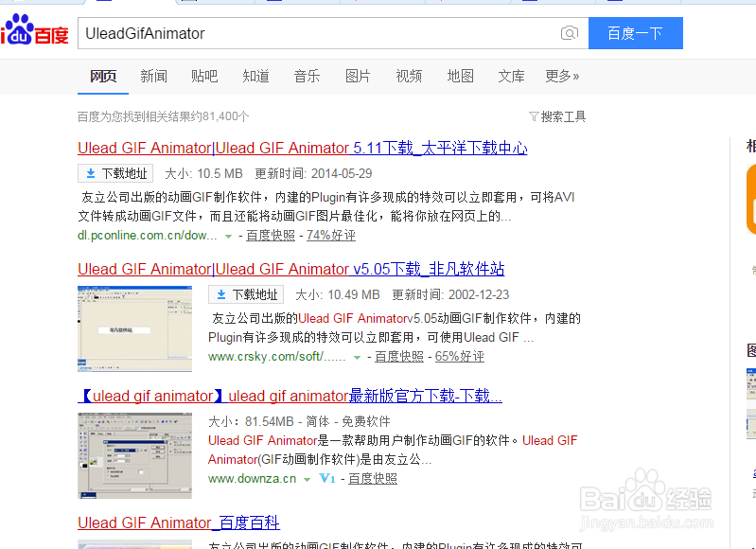Switch to the 视频 tab
Image resolution: width=756 pixels, height=549 pixels.
[409, 76]
